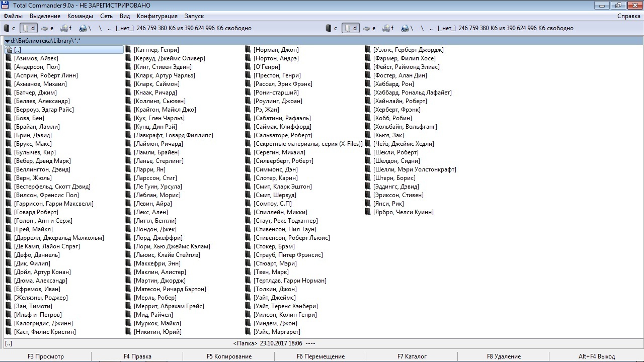Go to root directory in right drive bar
Screen dimensions: 644x362
422,28
